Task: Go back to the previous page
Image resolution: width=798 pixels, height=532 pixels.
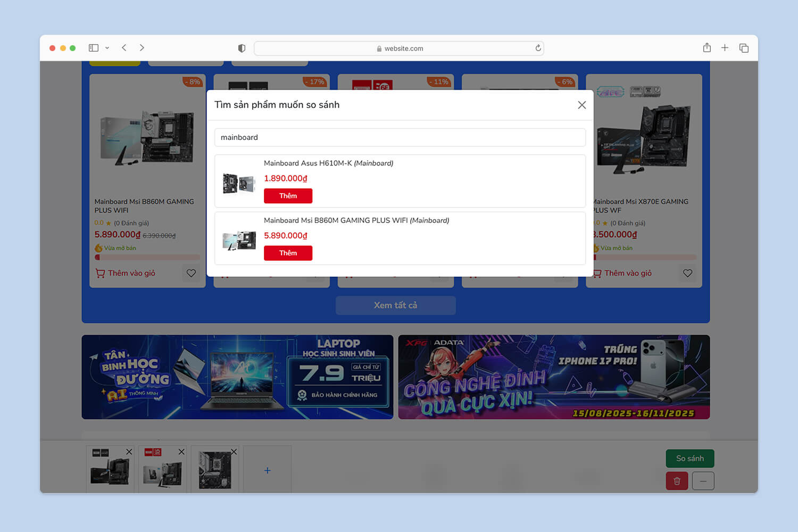Action: coord(124,48)
